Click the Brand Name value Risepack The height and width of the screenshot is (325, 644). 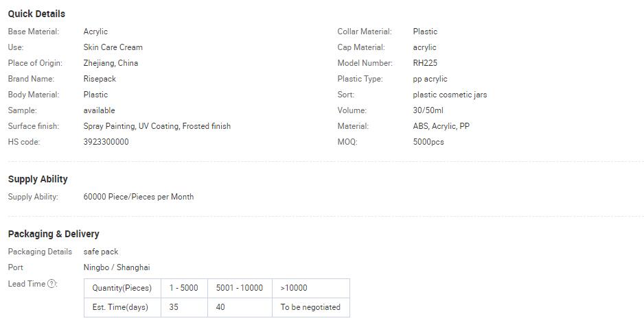[x=100, y=79]
